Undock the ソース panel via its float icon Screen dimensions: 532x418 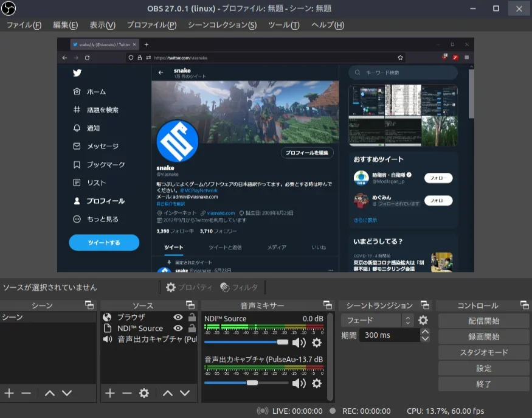click(x=190, y=305)
